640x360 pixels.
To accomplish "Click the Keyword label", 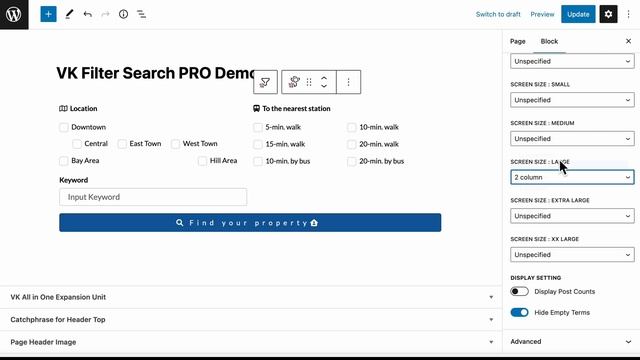I will click(73, 180).
